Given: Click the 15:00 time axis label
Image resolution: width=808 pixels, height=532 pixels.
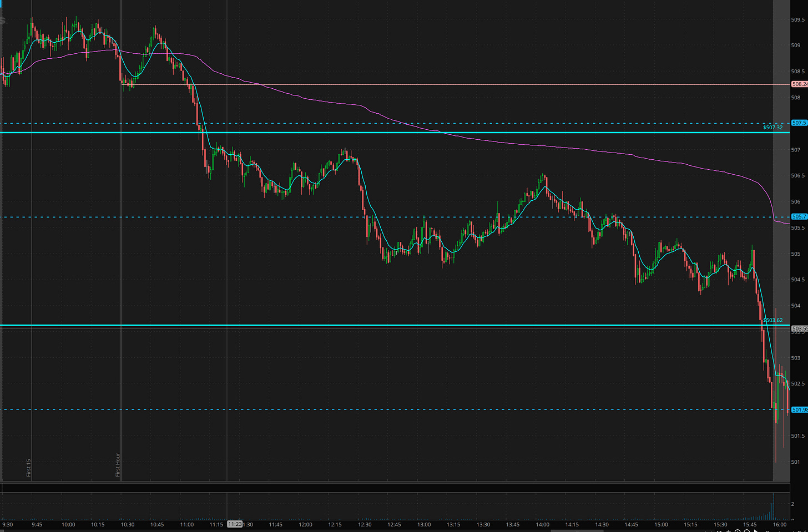Looking at the screenshot, I should (661, 525).
